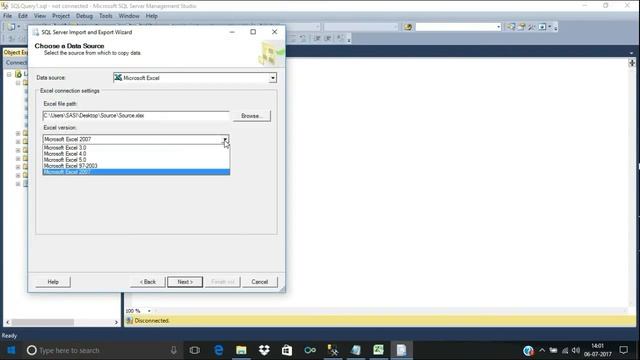640x360 pixels.
Task: Click the yellow icon left of toolbar combo box
Action: click(407, 27)
